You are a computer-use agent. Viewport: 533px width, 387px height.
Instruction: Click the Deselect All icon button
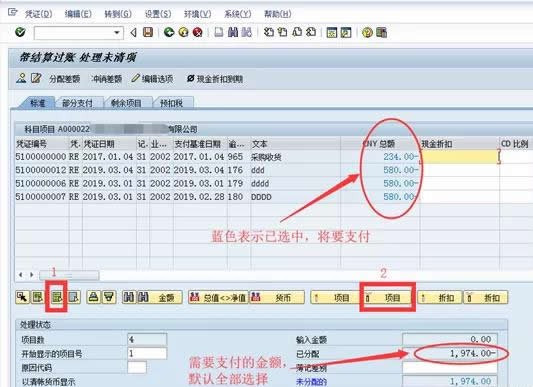(x=74, y=298)
